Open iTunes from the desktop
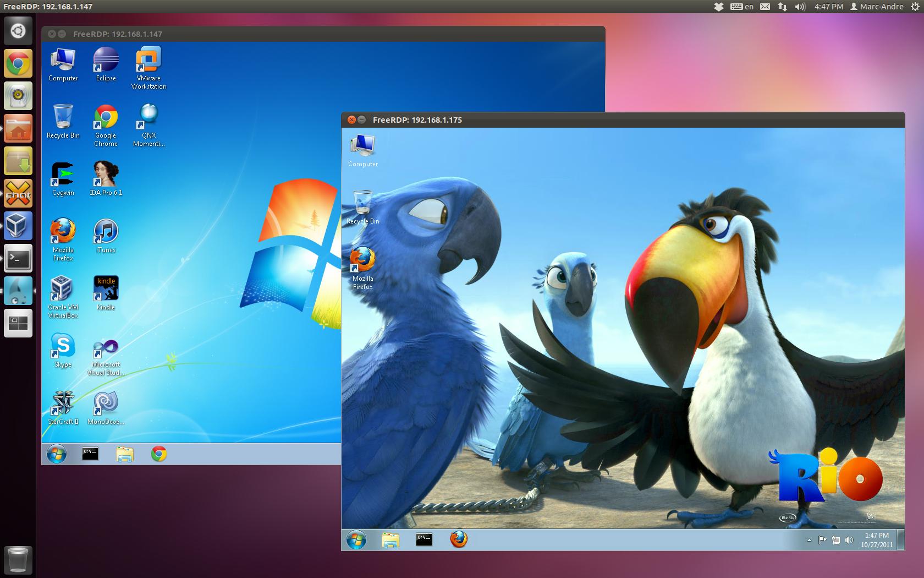This screenshot has width=924, height=578. pyautogui.click(x=105, y=231)
